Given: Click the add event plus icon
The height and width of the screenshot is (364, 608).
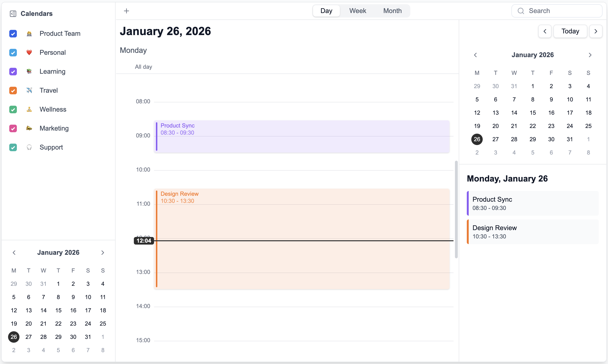Looking at the screenshot, I should [126, 11].
